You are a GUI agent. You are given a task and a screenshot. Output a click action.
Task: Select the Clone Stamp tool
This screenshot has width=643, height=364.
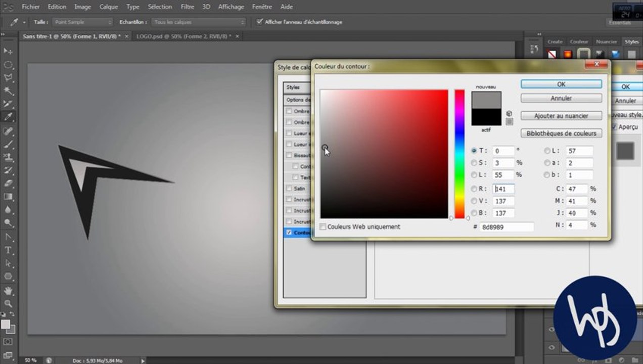pyautogui.click(x=9, y=157)
